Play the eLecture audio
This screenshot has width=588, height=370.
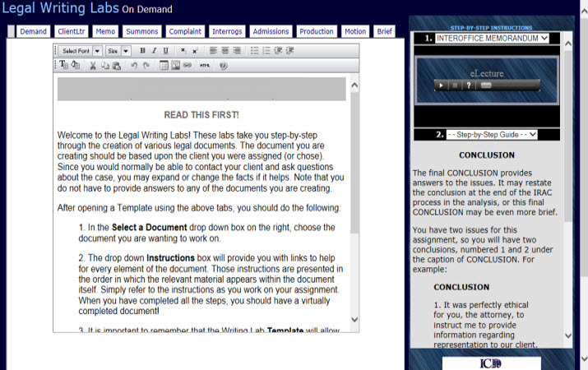coord(441,86)
